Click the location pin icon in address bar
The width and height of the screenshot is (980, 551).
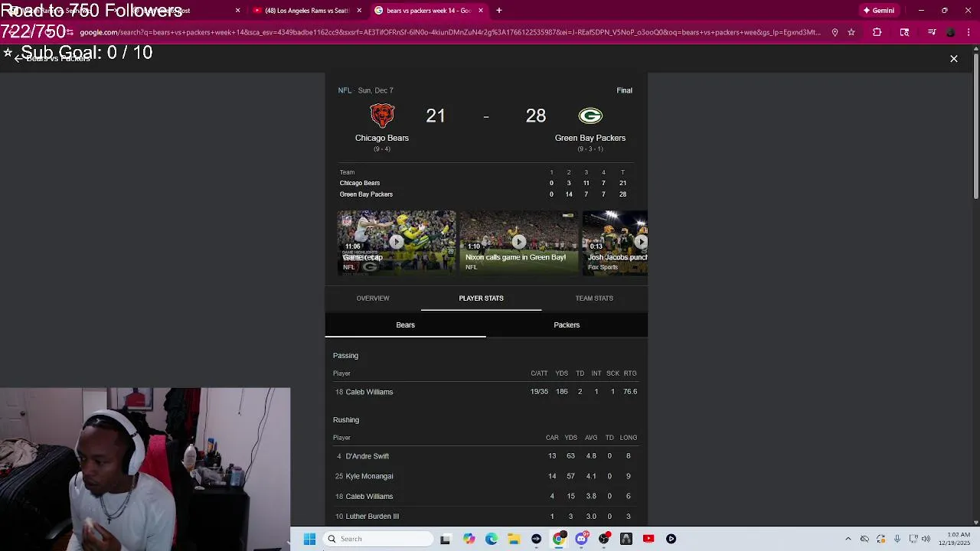click(835, 32)
